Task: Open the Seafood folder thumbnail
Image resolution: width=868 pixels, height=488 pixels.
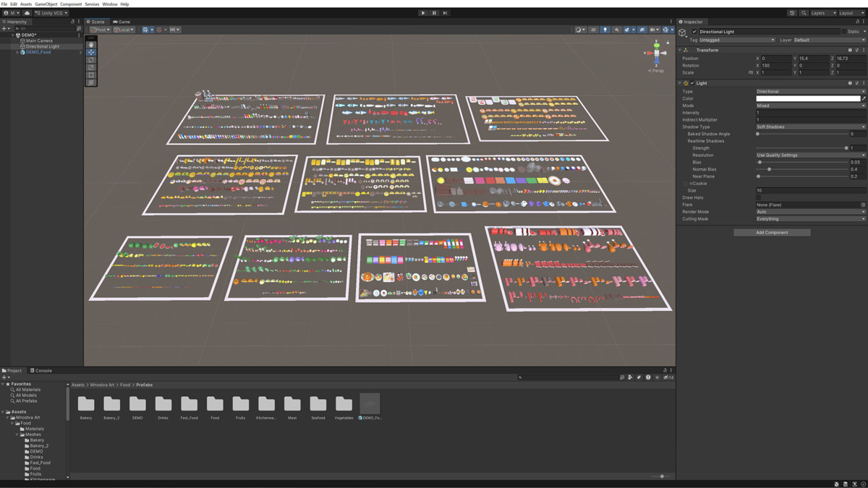Action: (318, 404)
